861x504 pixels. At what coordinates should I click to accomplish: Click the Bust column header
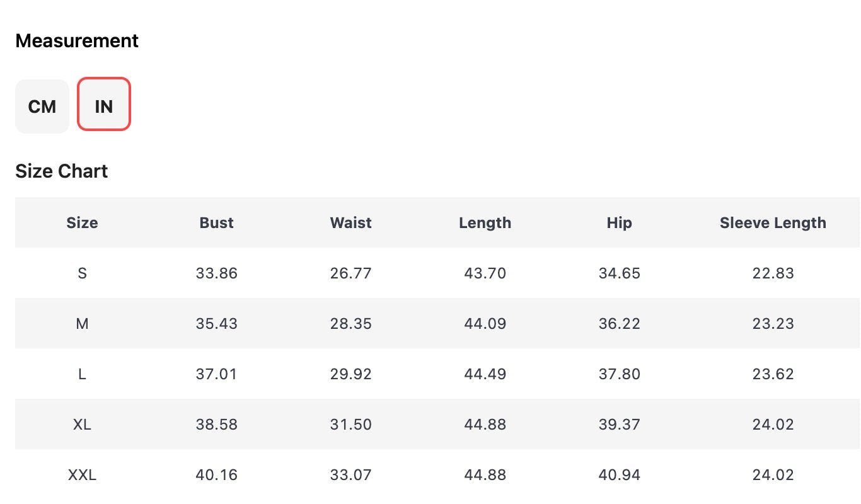coord(216,222)
